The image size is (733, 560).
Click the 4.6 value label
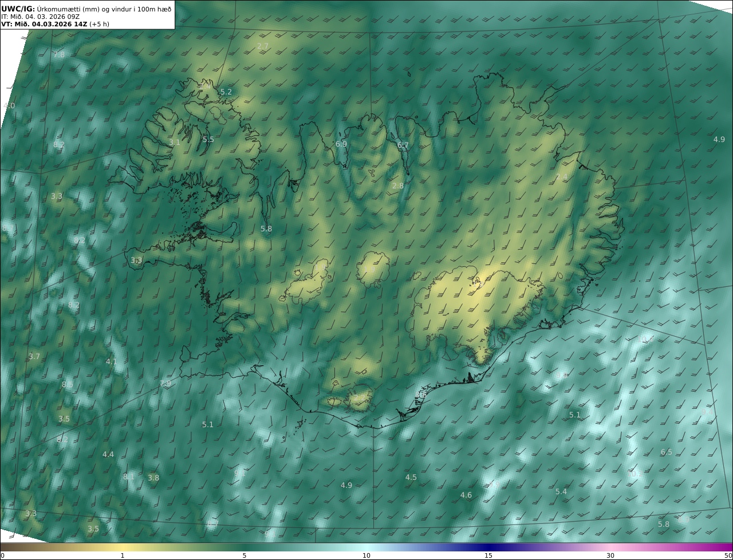[x=466, y=495]
